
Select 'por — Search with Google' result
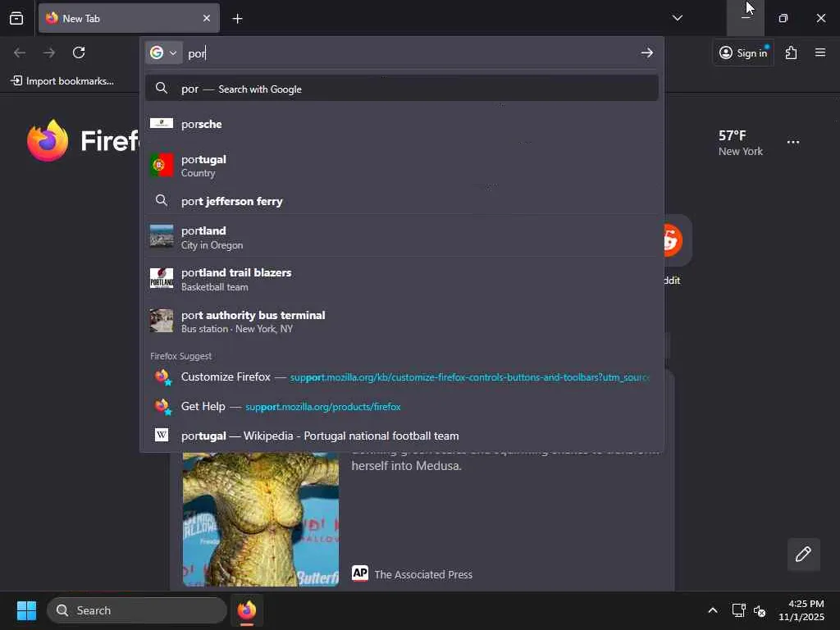402,89
